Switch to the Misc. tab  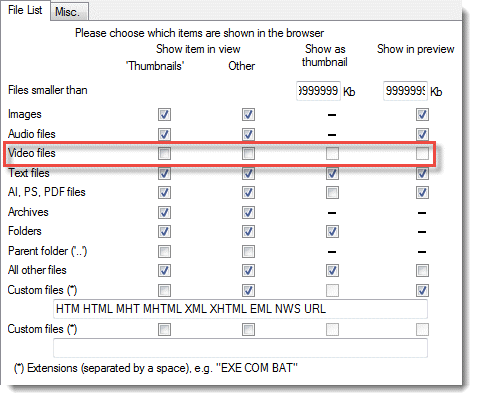coord(69,12)
